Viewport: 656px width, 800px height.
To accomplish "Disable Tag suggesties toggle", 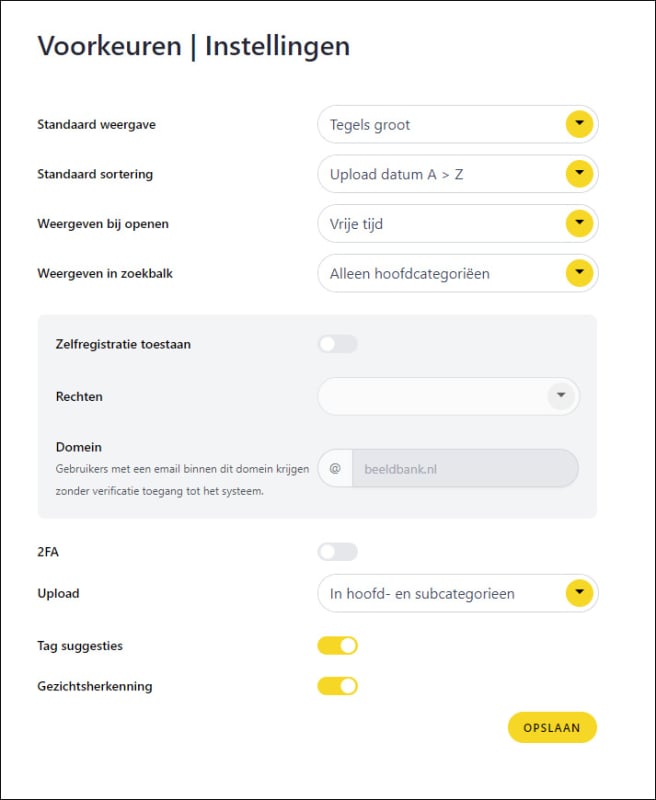I will click(337, 645).
